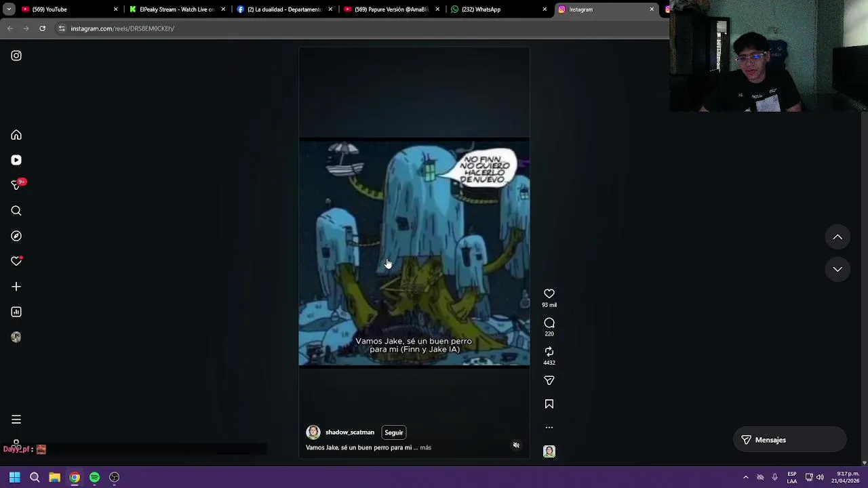
Task: Save the reel with bookmark icon
Action: 549,404
